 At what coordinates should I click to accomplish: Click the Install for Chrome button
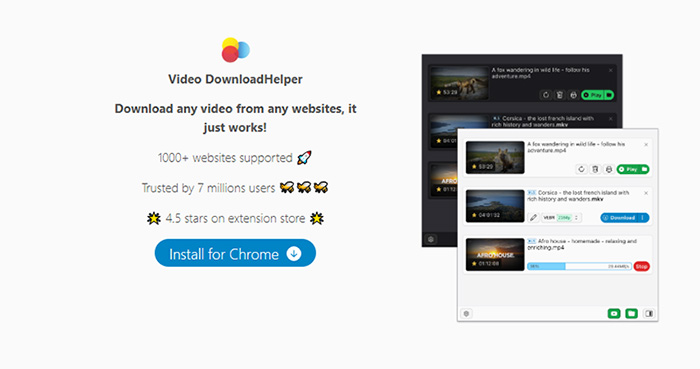point(235,253)
